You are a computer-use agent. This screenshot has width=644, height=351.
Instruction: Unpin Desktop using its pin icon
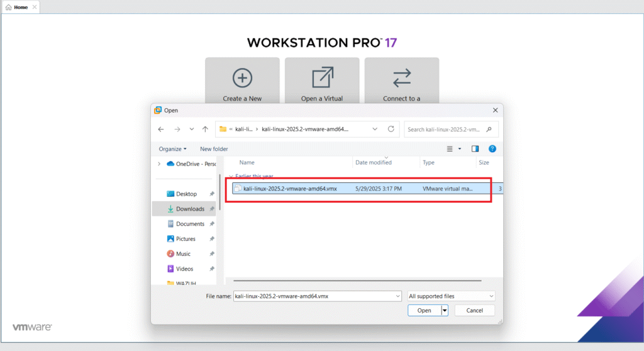click(x=212, y=194)
